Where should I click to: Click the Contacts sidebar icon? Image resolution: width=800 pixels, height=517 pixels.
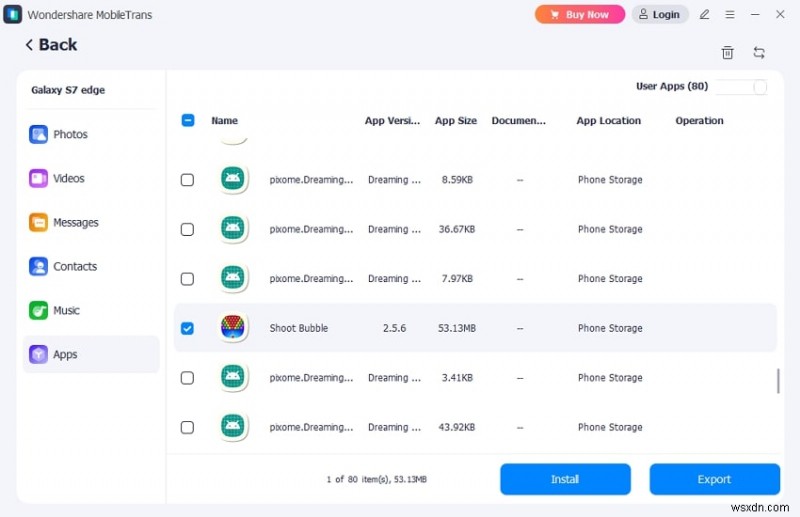pyautogui.click(x=38, y=266)
